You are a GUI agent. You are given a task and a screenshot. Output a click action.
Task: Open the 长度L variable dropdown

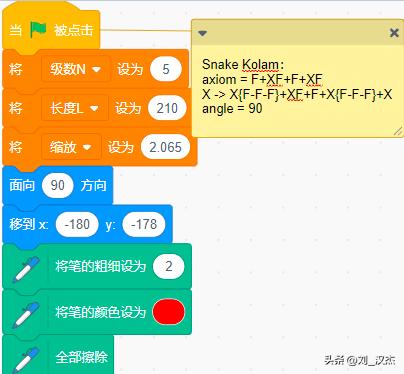point(75,108)
